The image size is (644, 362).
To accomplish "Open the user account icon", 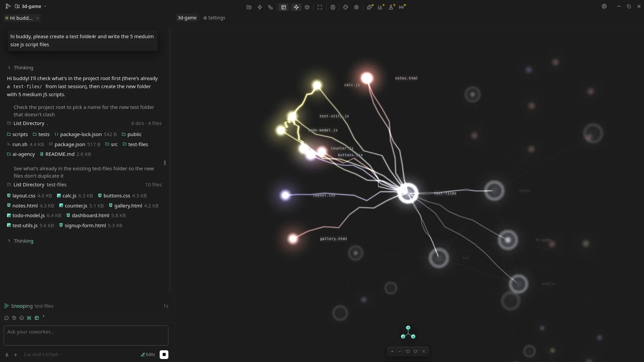I will click(x=604, y=6).
